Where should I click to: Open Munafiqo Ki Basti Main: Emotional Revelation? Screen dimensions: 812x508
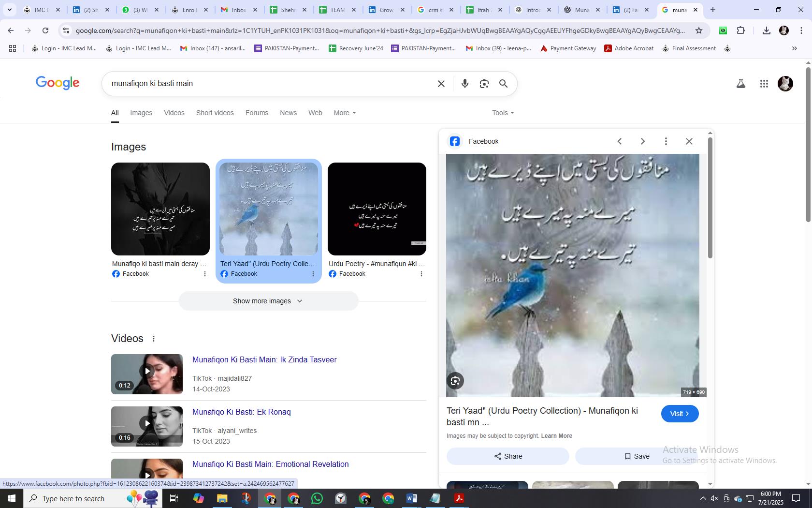click(x=271, y=464)
